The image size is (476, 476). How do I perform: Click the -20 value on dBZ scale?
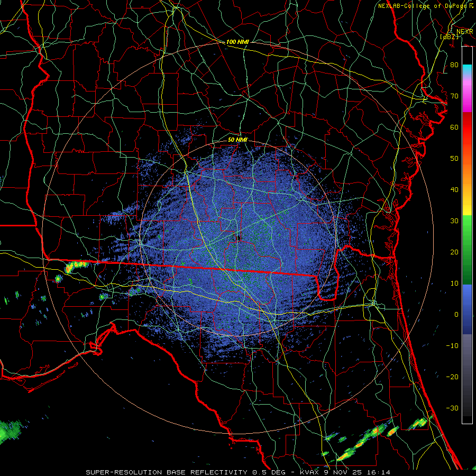(452, 377)
